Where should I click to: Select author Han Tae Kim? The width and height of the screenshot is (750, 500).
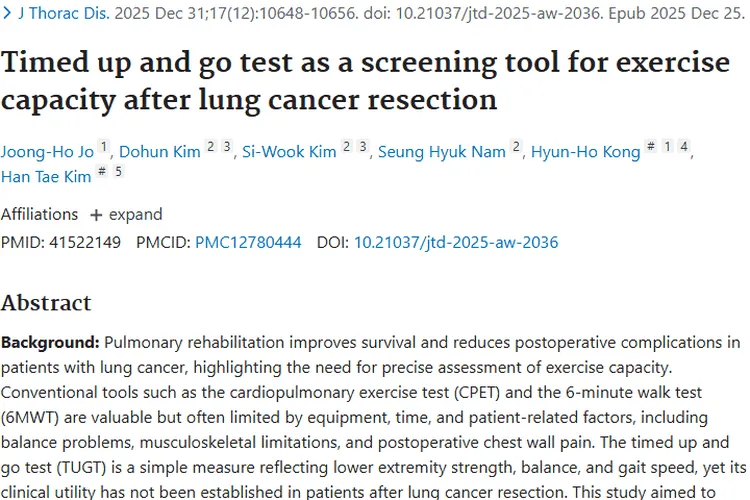coord(44,178)
